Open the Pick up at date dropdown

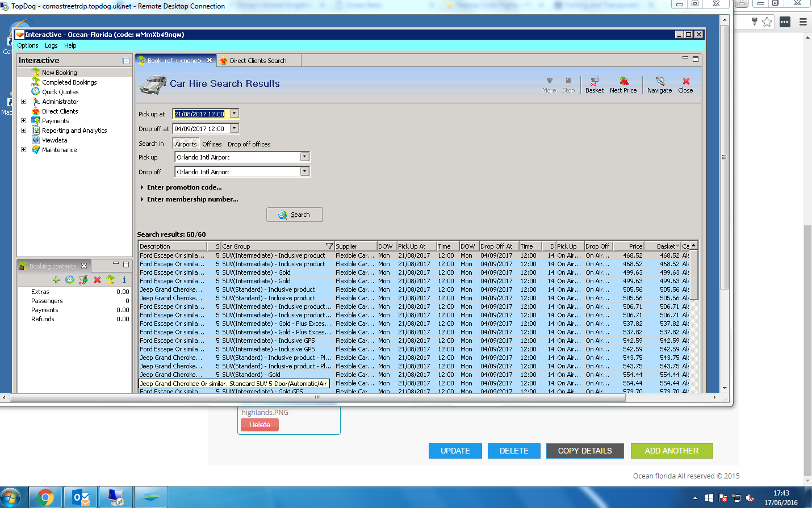234,114
